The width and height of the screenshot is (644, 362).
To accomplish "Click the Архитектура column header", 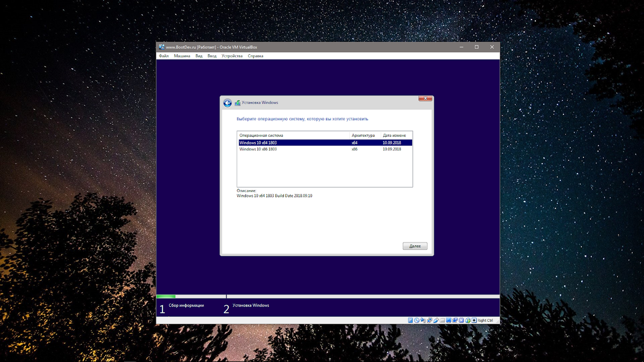I will (365, 135).
